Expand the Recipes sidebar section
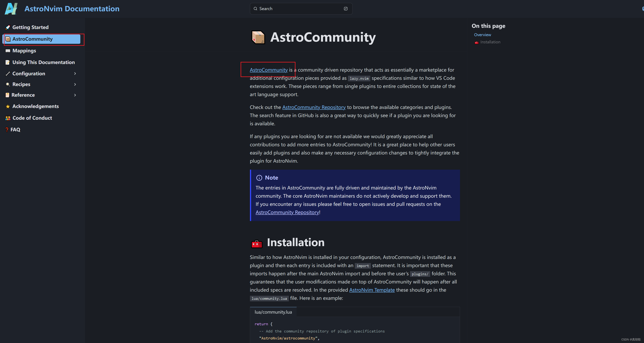 tap(75, 84)
